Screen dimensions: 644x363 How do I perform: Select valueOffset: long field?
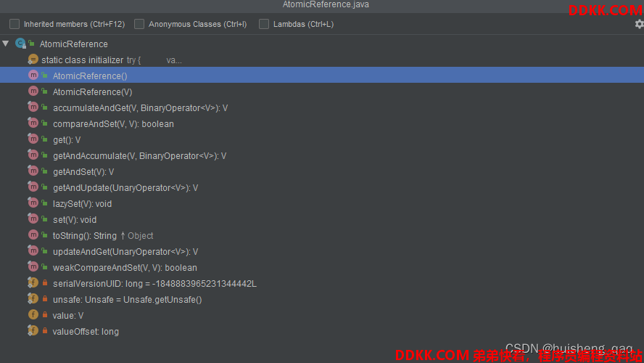coord(322,331)
